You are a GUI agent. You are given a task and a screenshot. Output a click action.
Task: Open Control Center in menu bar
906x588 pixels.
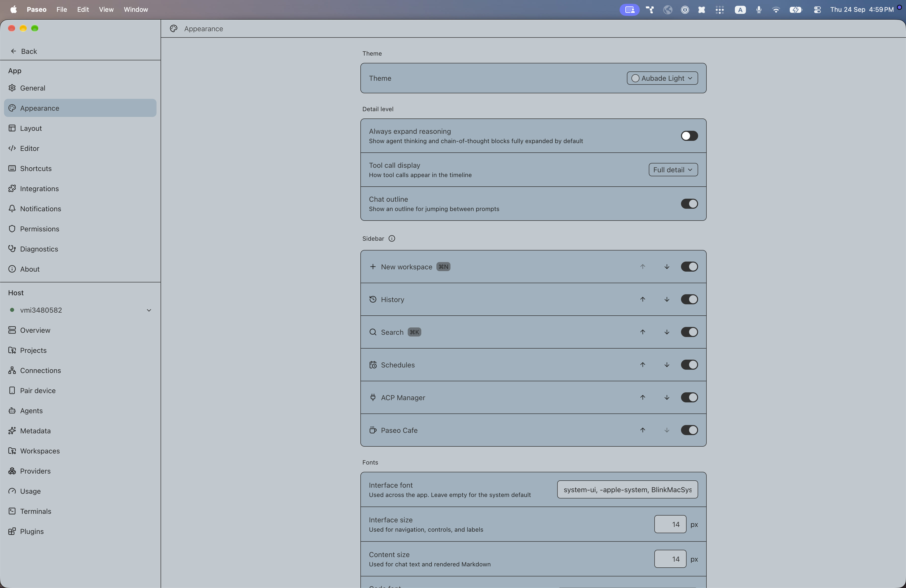pyautogui.click(x=817, y=10)
